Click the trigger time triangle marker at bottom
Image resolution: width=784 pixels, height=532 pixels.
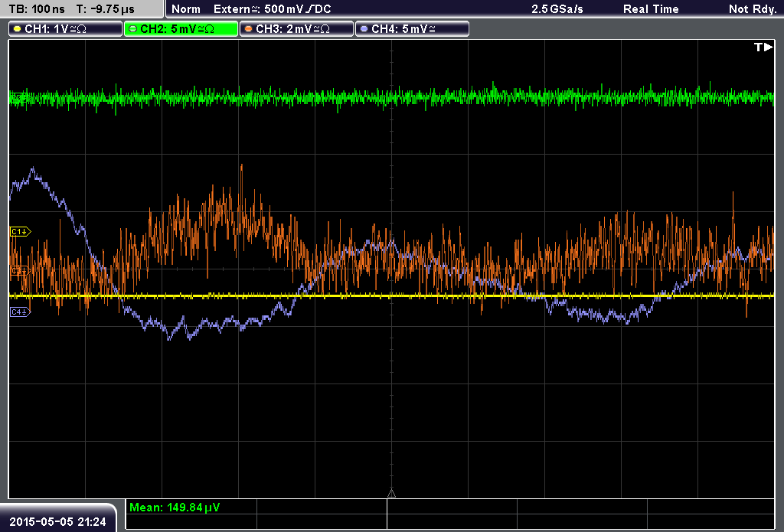[x=391, y=493]
